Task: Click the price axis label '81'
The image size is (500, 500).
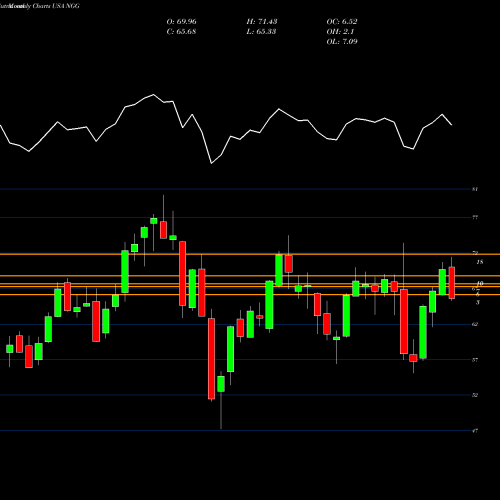Action: (475, 189)
